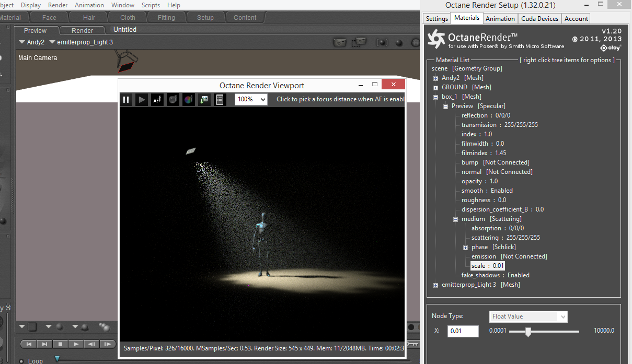
Task: Switch to Account tab
Action: click(x=576, y=18)
